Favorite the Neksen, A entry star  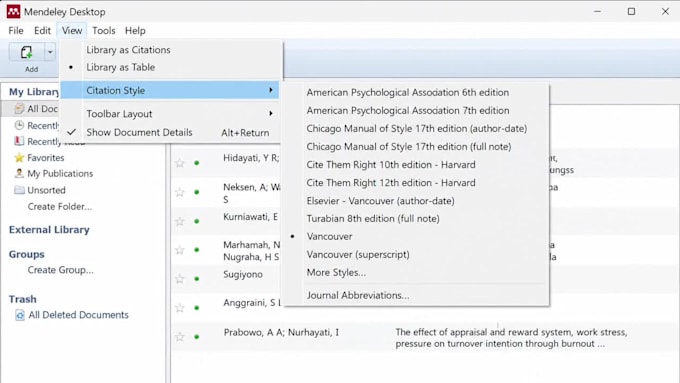tap(180, 192)
